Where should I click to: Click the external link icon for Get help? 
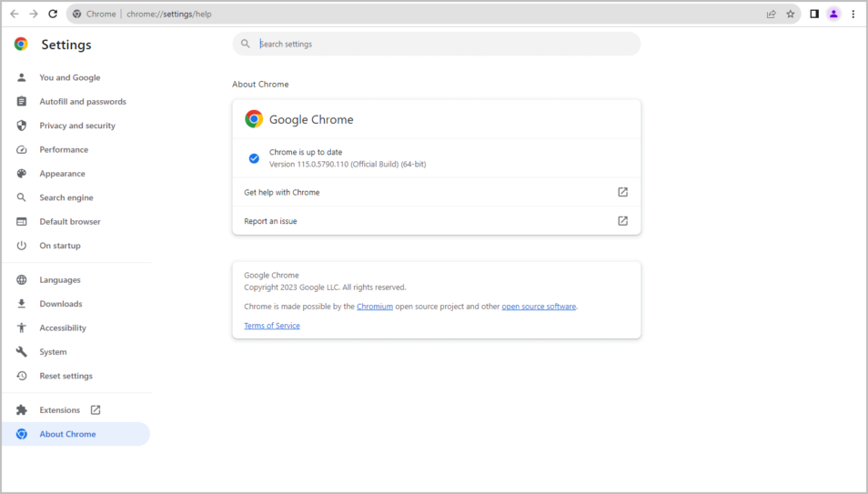[x=622, y=192]
